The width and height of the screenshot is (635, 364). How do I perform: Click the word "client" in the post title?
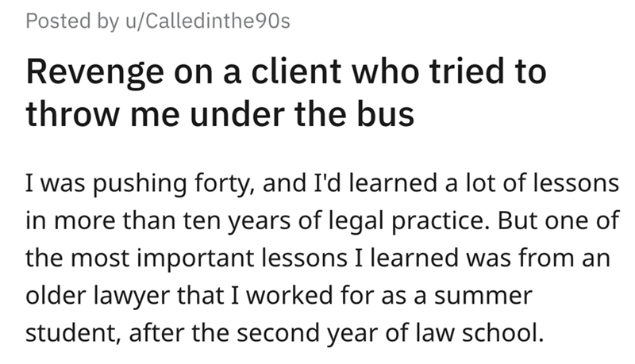pos(296,71)
